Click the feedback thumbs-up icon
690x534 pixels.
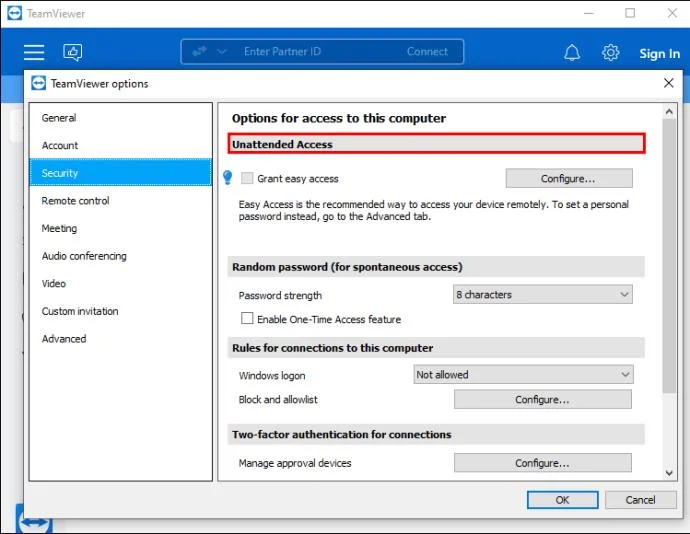pyautogui.click(x=73, y=52)
